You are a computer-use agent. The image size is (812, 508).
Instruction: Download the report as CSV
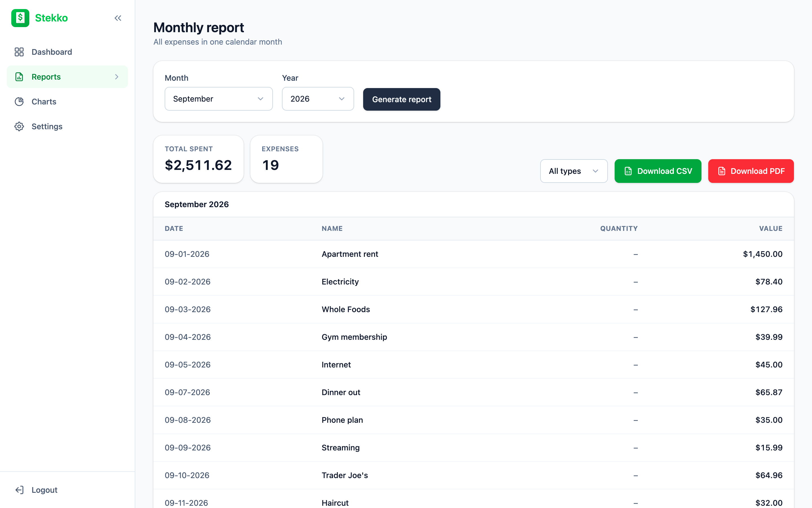point(658,171)
